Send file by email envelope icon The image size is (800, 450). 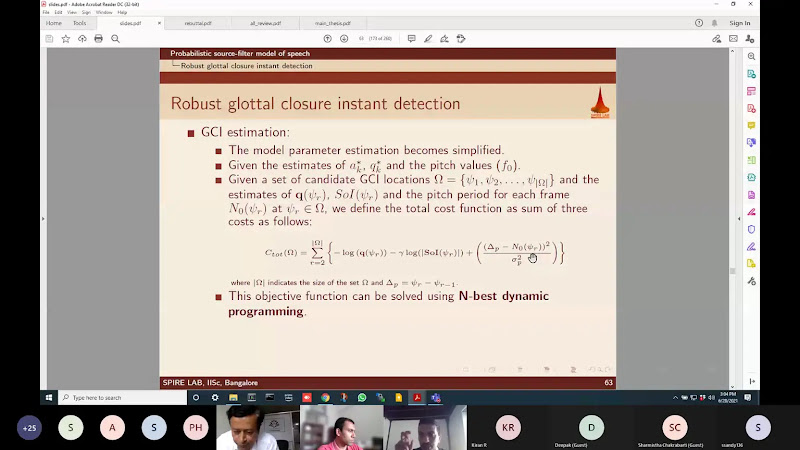pos(733,39)
